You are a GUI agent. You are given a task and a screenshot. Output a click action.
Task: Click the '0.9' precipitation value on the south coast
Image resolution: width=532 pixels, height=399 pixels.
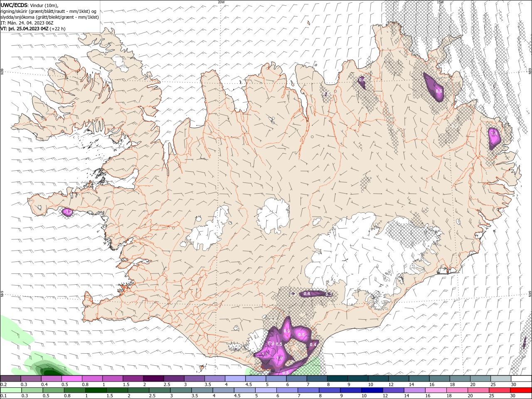pos(286,331)
